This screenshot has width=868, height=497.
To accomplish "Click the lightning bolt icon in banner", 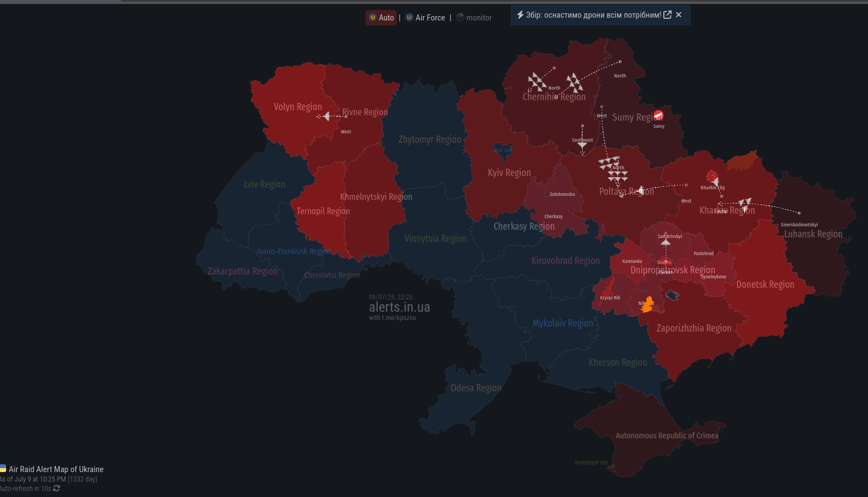I will click(520, 15).
